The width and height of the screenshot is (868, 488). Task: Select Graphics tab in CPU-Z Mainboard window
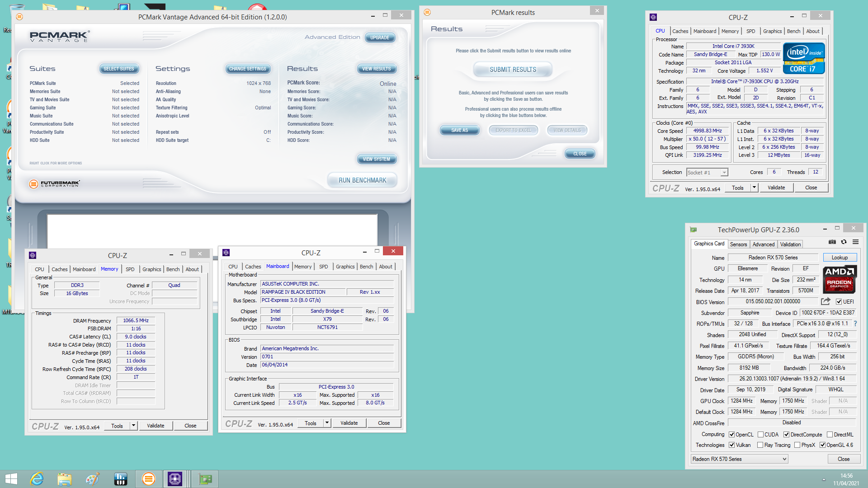(x=345, y=267)
